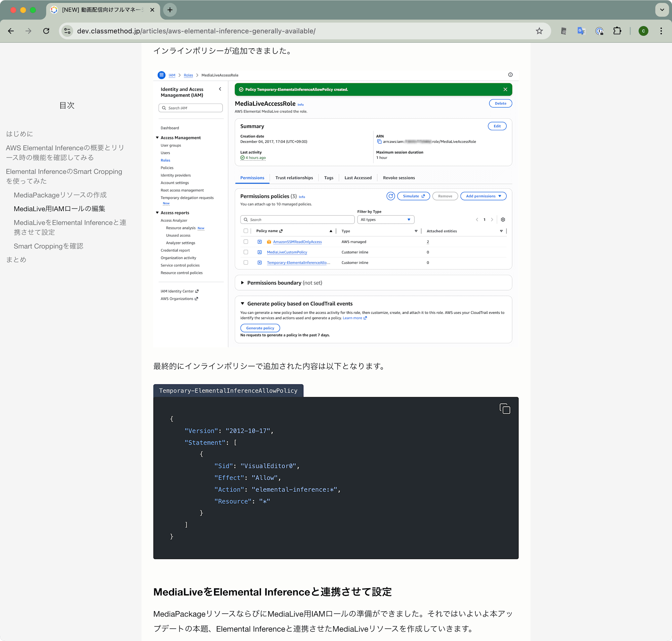Viewport: 672px width, 641px height.
Task: Expand the Permissions boundary section
Action: [x=242, y=283]
